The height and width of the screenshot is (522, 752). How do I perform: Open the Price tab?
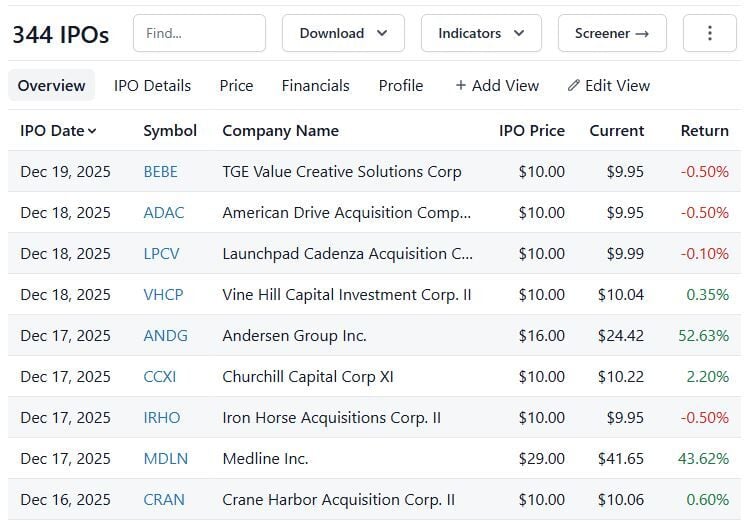pos(236,86)
